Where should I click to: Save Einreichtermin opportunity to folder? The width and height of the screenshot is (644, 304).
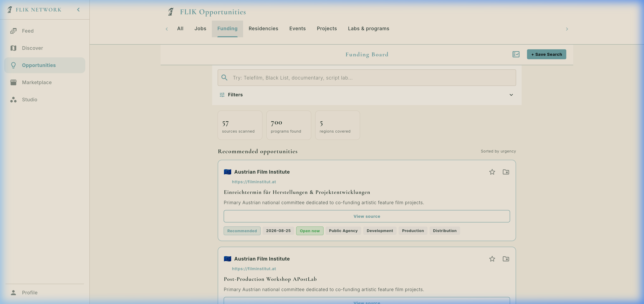(506, 172)
